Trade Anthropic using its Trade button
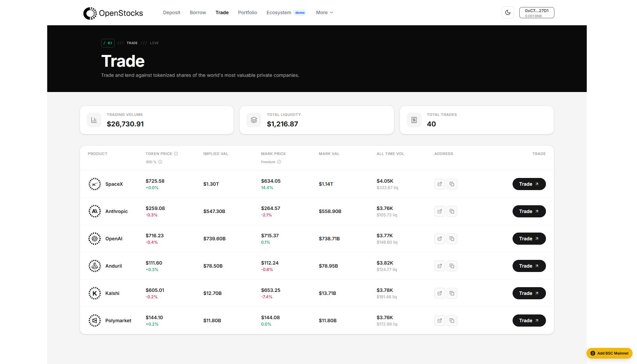The height and width of the screenshot is (364, 637). pos(529,211)
